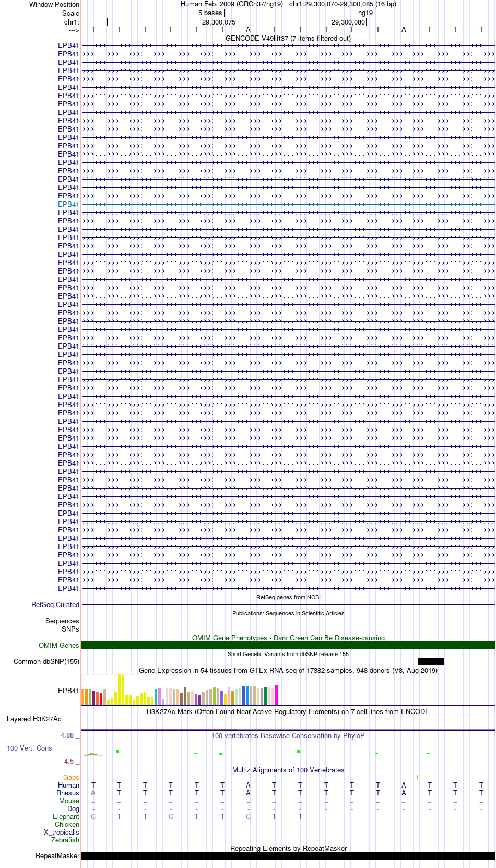Click the 29,300,080 position marker
The height and width of the screenshot is (868, 496).
point(348,22)
